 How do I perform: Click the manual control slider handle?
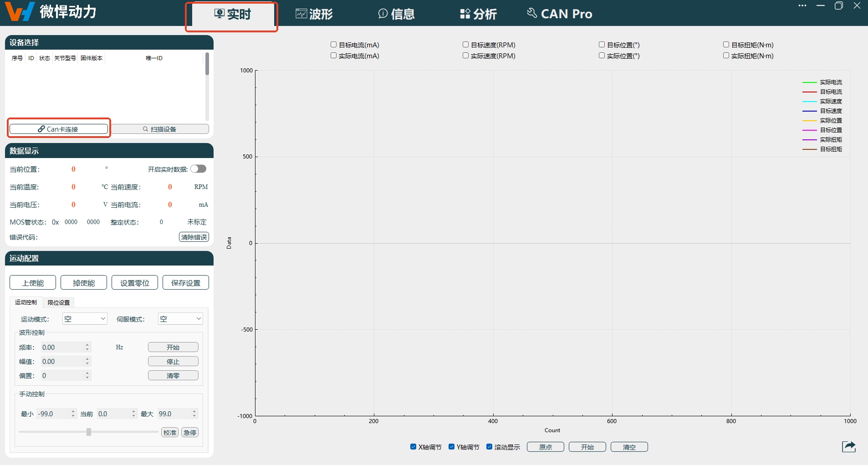click(89, 432)
